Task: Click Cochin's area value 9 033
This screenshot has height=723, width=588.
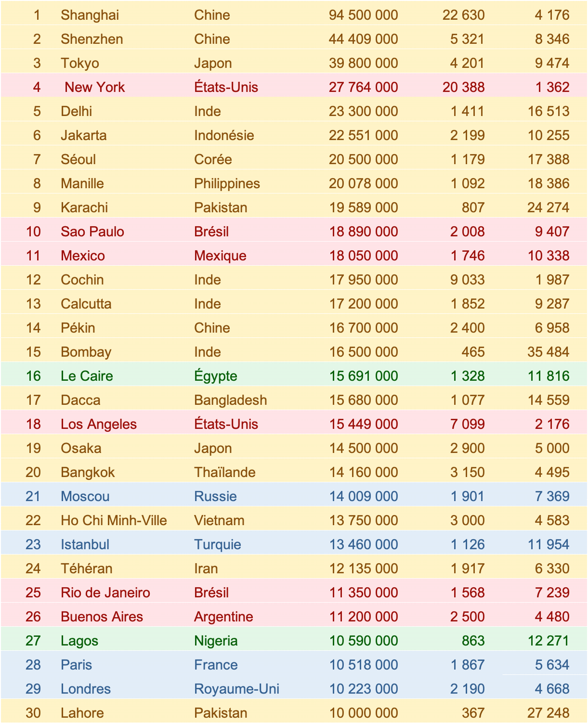Action: [x=467, y=280]
